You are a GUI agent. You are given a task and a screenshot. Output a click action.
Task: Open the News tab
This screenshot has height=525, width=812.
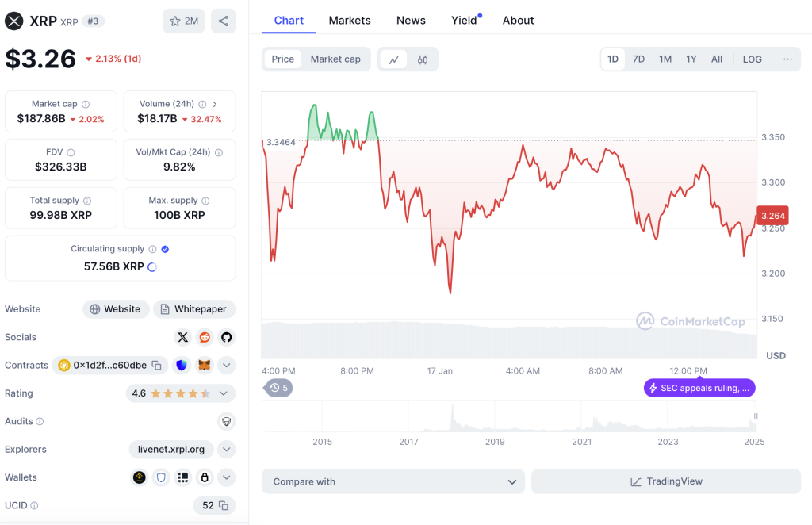tap(411, 20)
